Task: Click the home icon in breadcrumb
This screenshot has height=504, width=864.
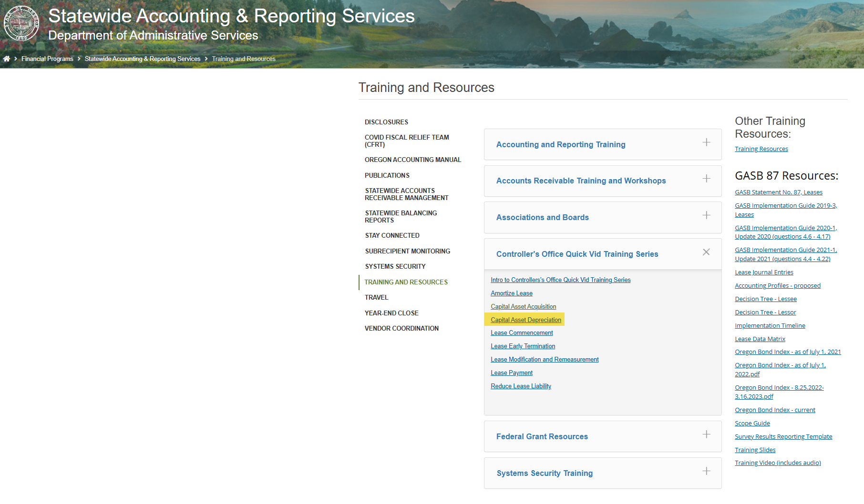Action: click(7, 59)
